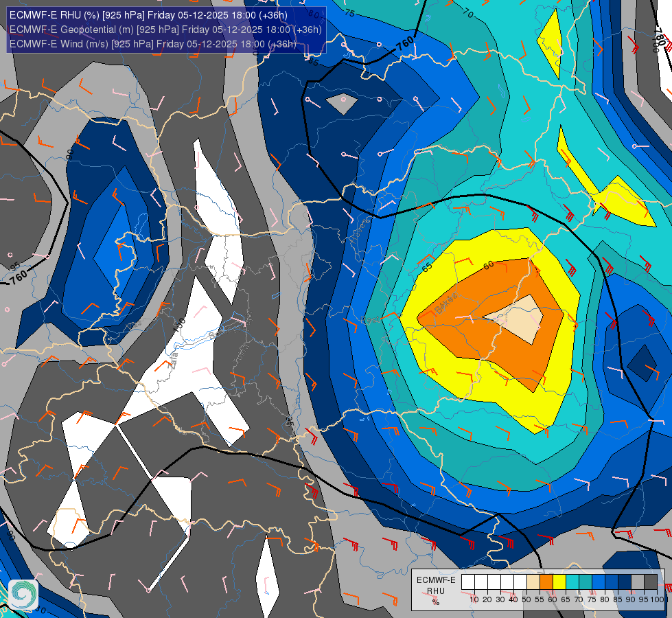This screenshot has width=672, height=618.
Task: Click the 'RHU' label in the legend box
Action: [x=436, y=591]
